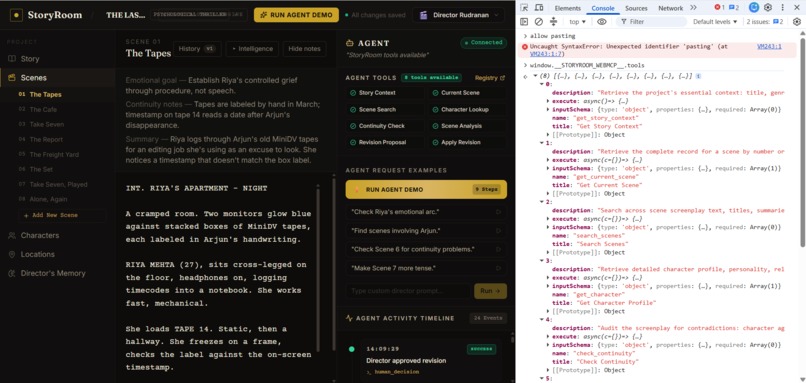Clear the console with the ban icon

click(x=539, y=22)
